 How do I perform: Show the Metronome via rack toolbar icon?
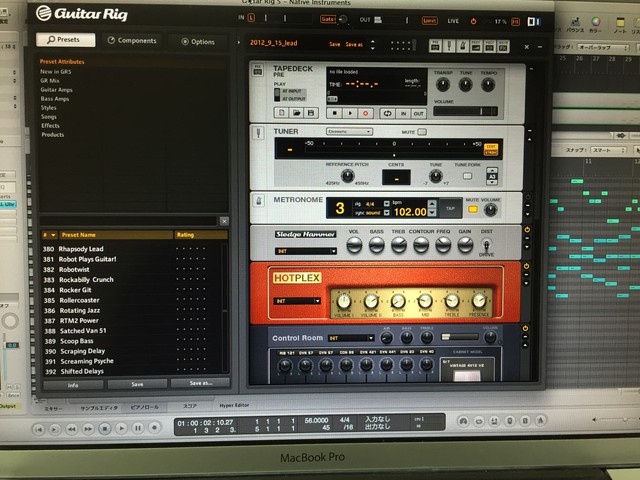462,47
